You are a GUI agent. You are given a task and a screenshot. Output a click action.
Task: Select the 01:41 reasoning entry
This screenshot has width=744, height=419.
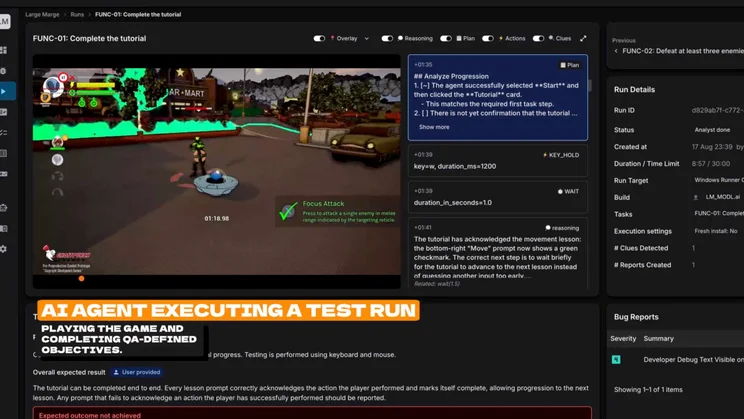(498, 253)
